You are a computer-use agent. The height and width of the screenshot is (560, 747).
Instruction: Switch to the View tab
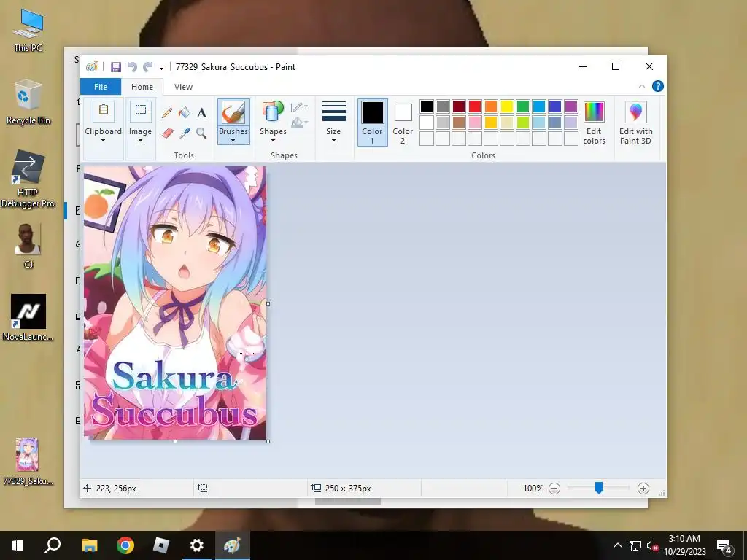(183, 87)
